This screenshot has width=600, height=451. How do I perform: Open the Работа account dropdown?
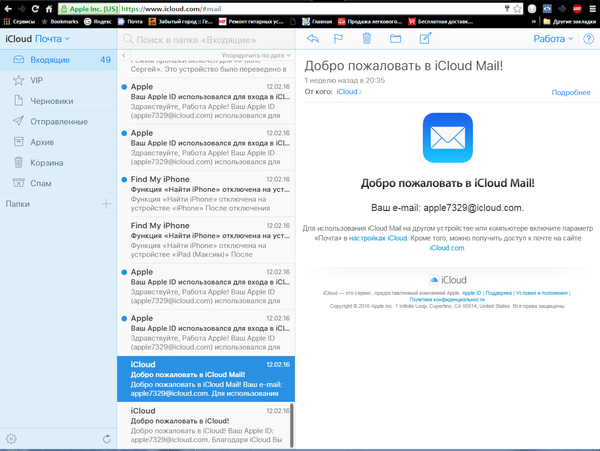[554, 39]
